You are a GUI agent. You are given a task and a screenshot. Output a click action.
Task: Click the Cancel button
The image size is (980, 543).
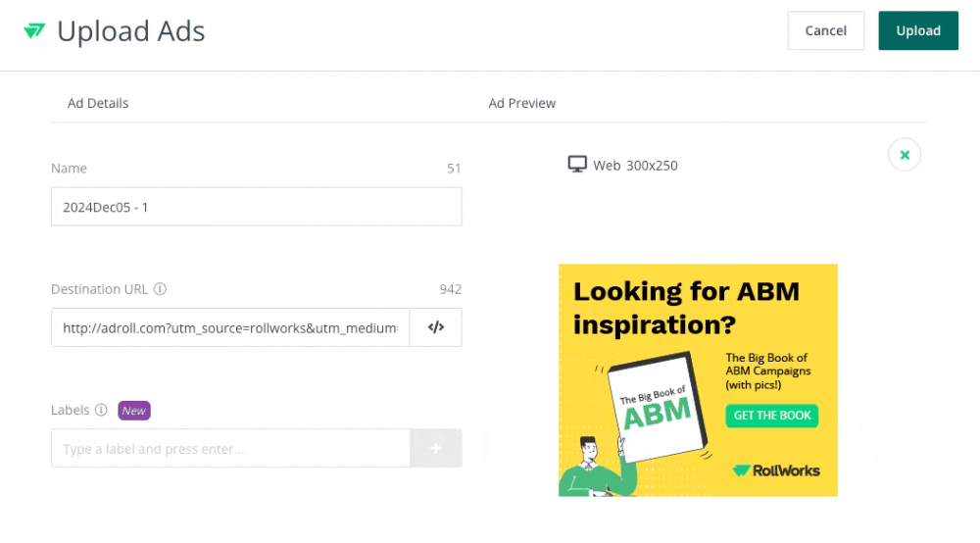click(x=825, y=30)
